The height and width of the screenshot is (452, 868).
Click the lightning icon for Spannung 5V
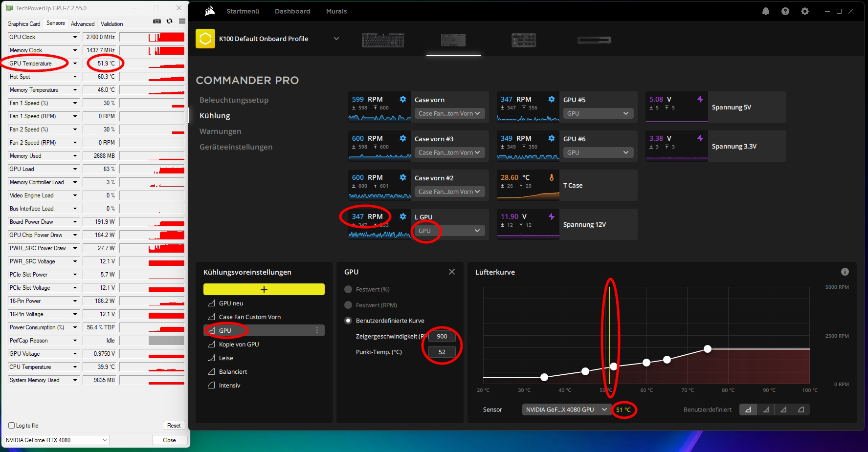point(700,99)
